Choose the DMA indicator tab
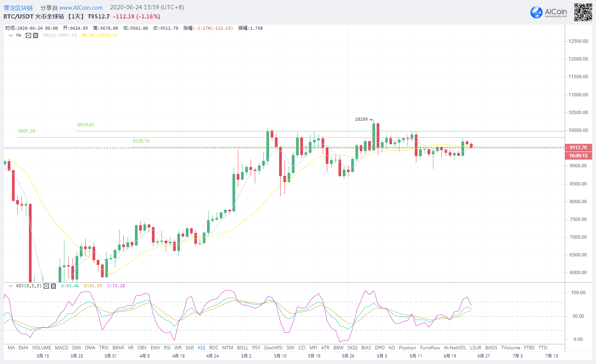 (x=90, y=348)
